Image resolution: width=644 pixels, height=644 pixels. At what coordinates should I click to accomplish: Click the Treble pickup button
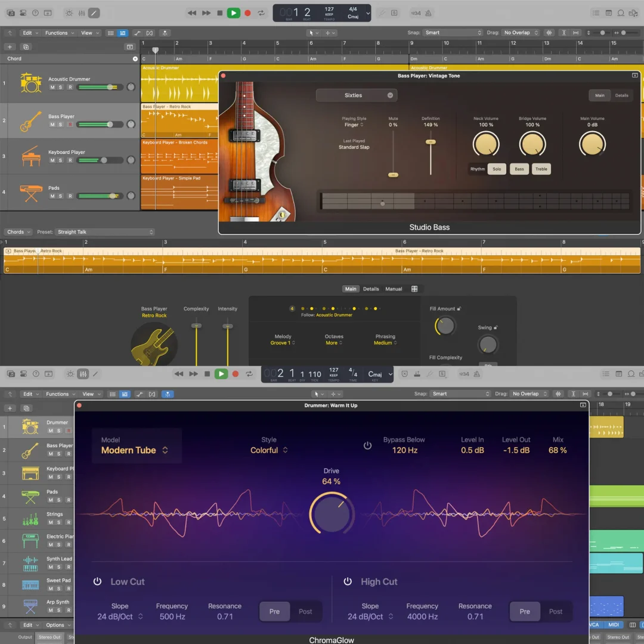[541, 169]
